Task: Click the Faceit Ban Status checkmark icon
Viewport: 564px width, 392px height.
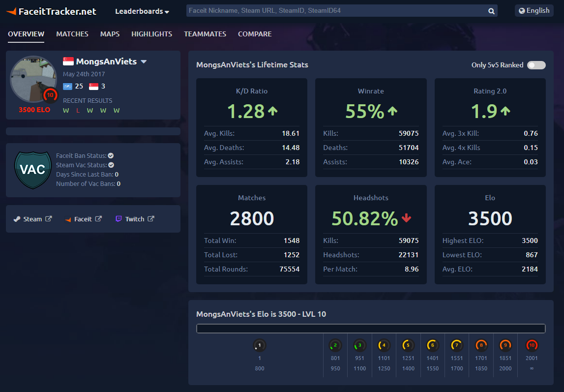Action: [111, 156]
